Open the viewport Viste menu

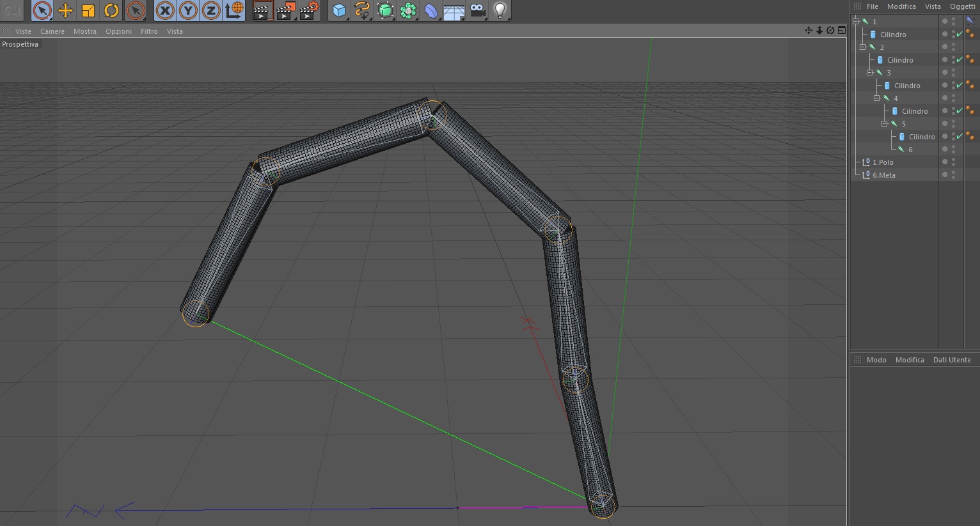[x=23, y=31]
